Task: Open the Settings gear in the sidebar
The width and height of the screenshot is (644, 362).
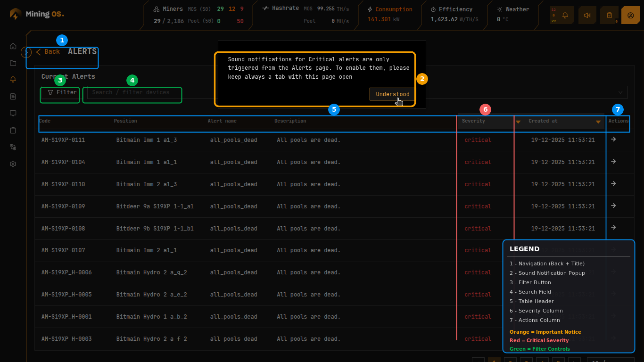Action: pyautogui.click(x=13, y=164)
